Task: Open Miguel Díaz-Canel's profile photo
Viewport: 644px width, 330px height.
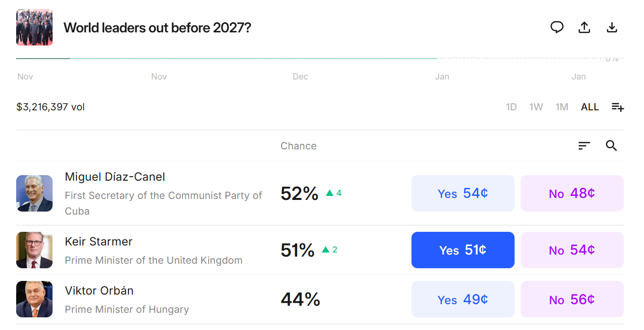Action: 34,193
